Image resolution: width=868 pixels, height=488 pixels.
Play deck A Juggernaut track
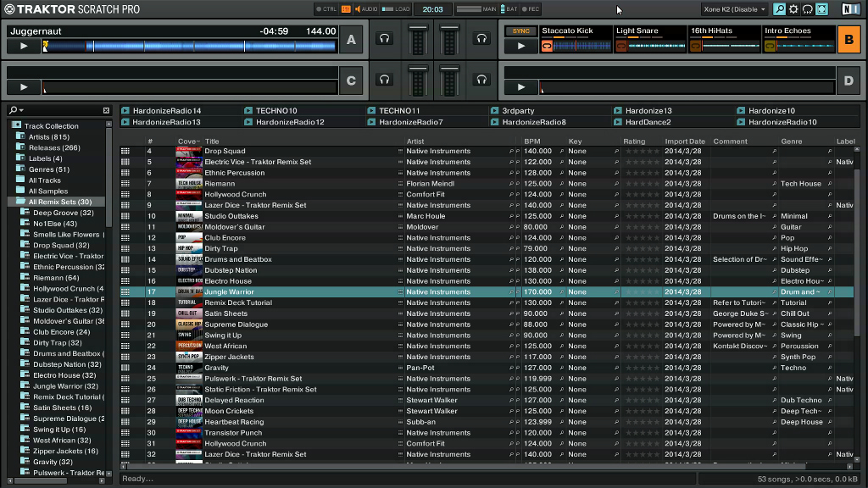click(24, 47)
